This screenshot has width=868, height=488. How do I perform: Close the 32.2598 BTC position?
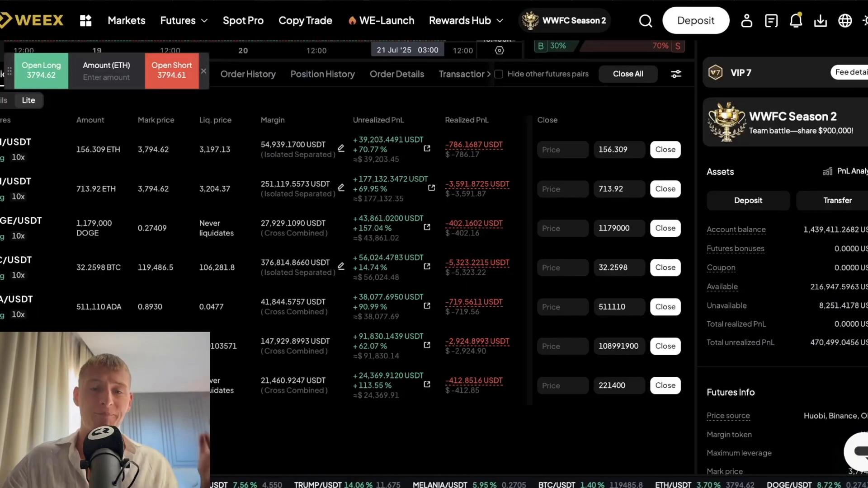tap(665, 267)
